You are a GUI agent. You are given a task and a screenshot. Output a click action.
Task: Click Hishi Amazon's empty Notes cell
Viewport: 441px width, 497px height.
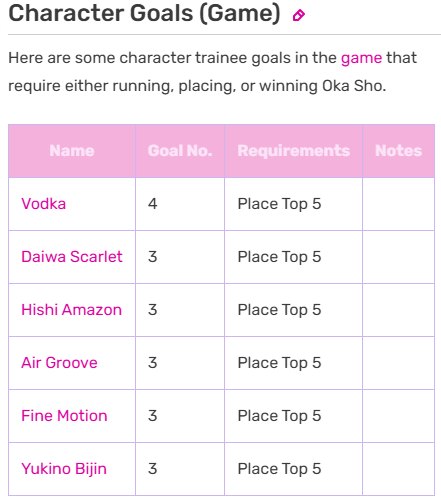[399, 310]
